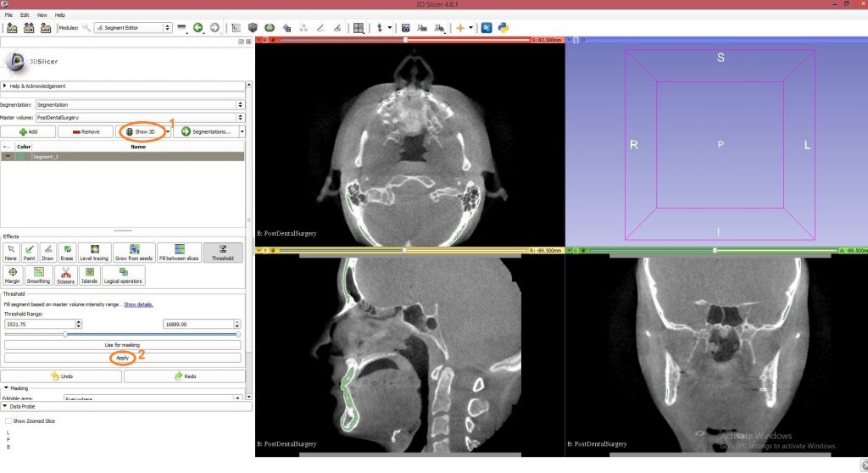Open the Python interactor from toolbar
Viewport: 868px width, 473px height.
(503, 28)
